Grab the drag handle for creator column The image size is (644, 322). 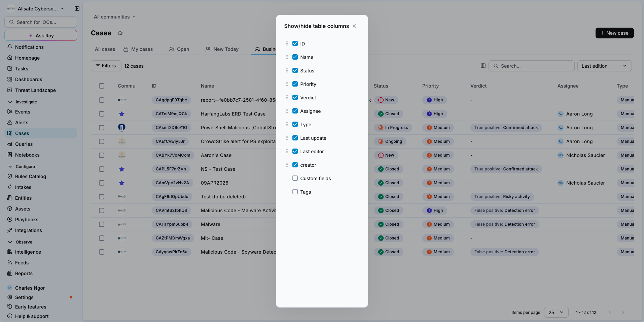point(287,165)
